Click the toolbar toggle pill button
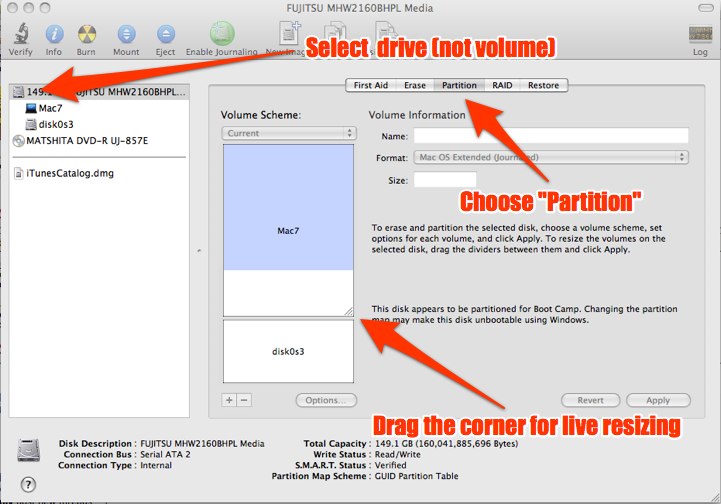The height and width of the screenshot is (504, 721). tap(706, 8)
